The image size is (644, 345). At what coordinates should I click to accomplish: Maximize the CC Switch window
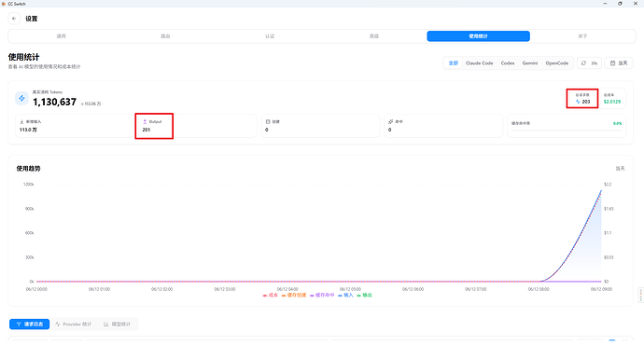pyautogui.click(x=620, y=4)
